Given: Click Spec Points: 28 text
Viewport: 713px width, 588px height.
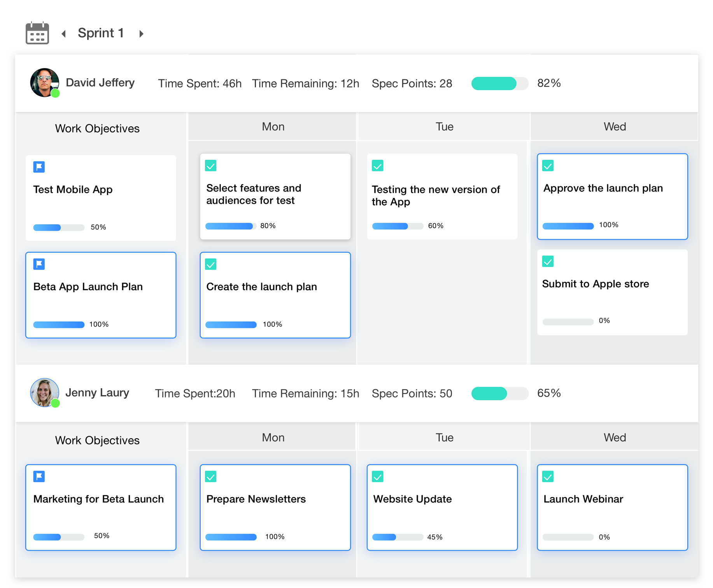Looking at the screenshot, I should (x=412, y=84).
